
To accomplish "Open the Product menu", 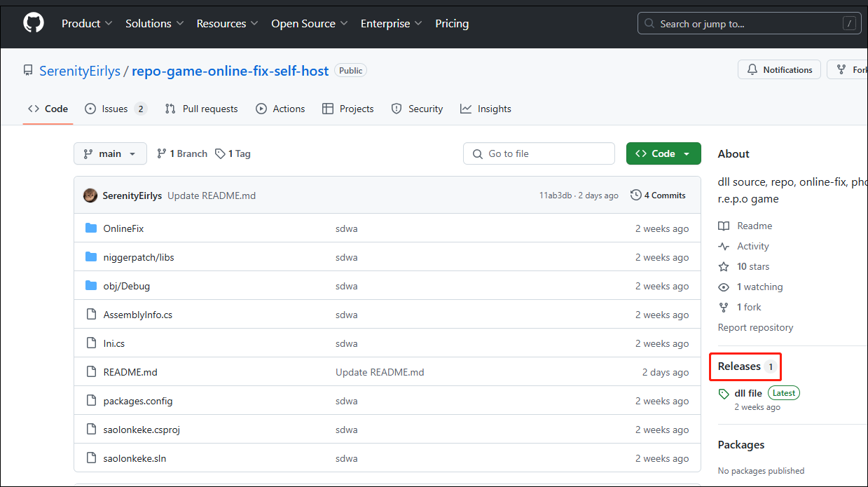I will point(87,23).
